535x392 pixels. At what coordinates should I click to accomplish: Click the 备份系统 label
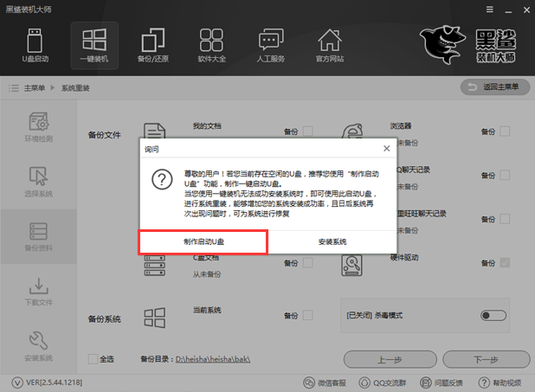tap(105, 319)
